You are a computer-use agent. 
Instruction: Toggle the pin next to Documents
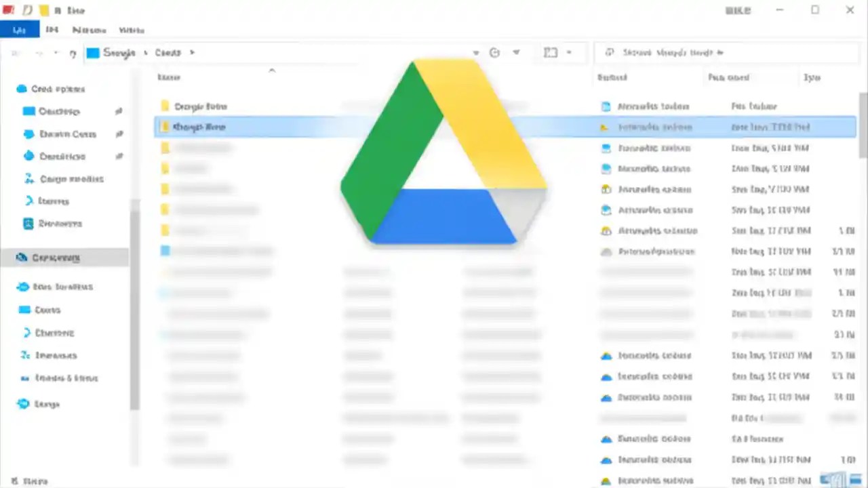119,157
